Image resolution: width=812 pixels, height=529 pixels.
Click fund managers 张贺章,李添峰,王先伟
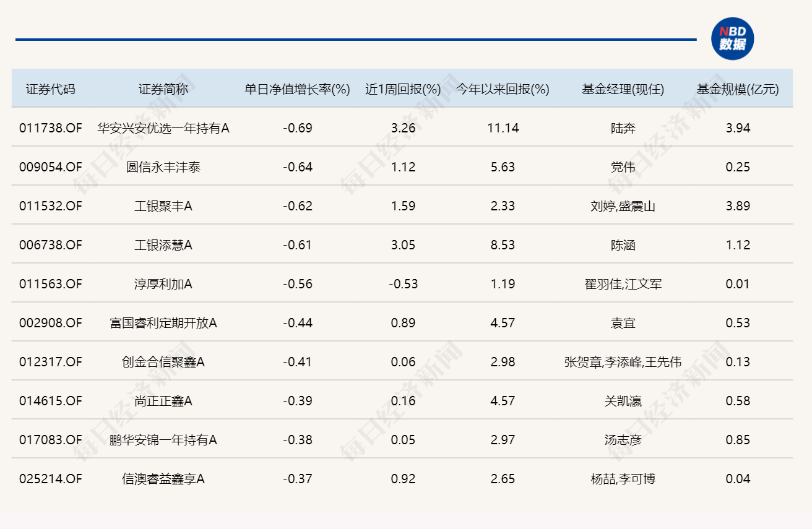click(x=623, y=362)
